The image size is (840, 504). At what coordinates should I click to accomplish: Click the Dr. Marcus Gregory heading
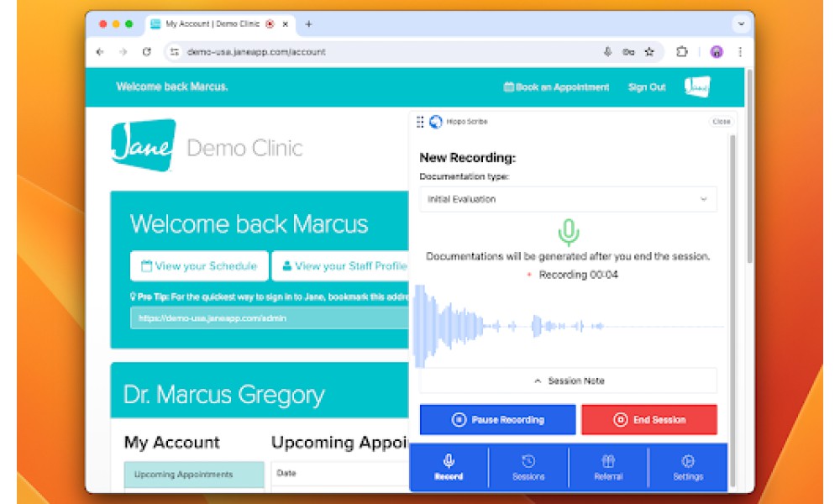tap(224, 395)
